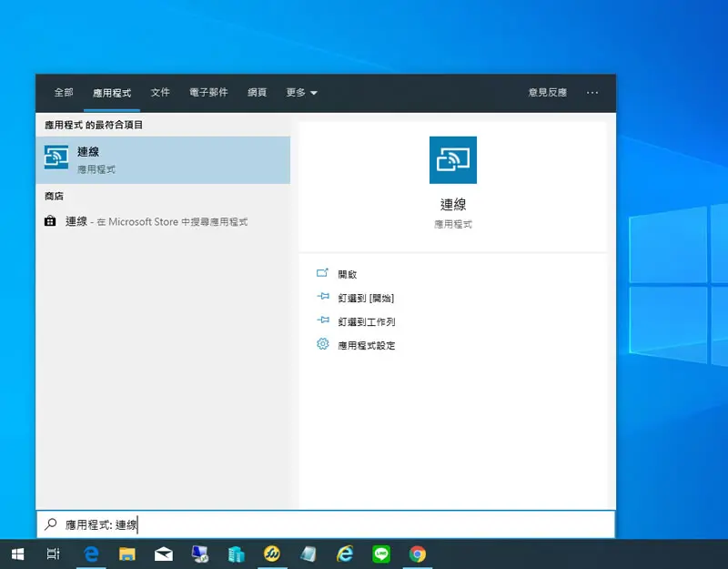The image size is (728, 569).
Task: Open the LINE app on the taskbar
Action: point(381,554)
